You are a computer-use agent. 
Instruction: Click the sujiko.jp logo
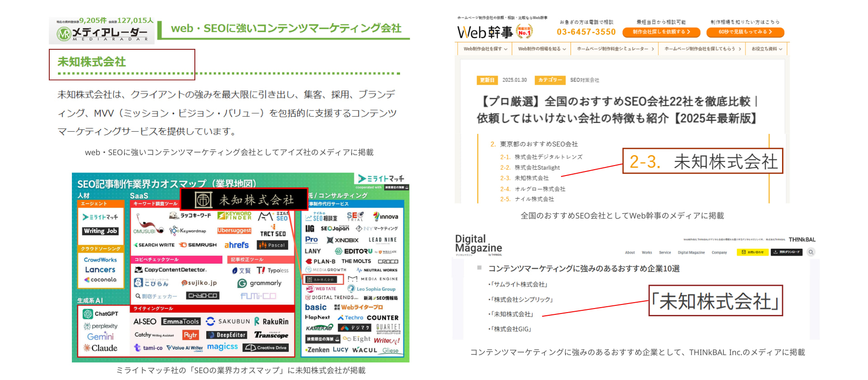199,283
